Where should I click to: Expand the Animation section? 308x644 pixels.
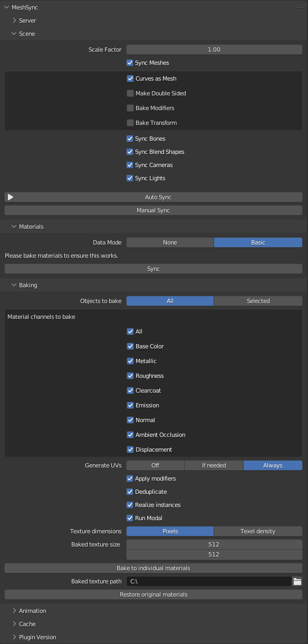coord(15,611)
